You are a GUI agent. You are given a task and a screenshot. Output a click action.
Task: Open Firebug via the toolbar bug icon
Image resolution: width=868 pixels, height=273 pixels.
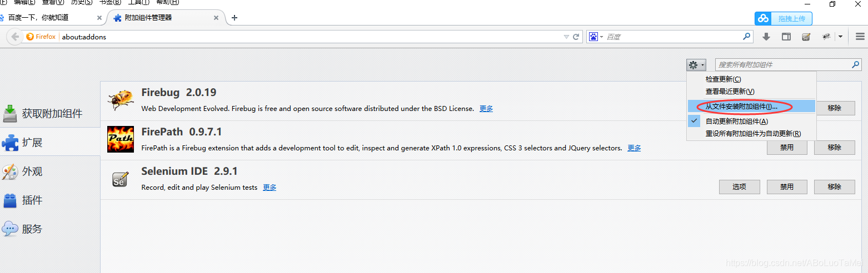[x=827, y=37]
